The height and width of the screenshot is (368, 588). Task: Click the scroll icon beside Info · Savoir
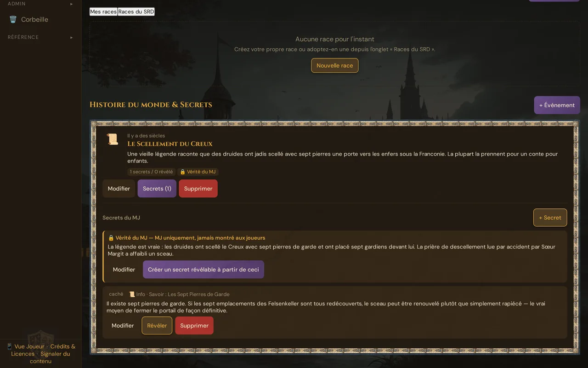[132, 294]
